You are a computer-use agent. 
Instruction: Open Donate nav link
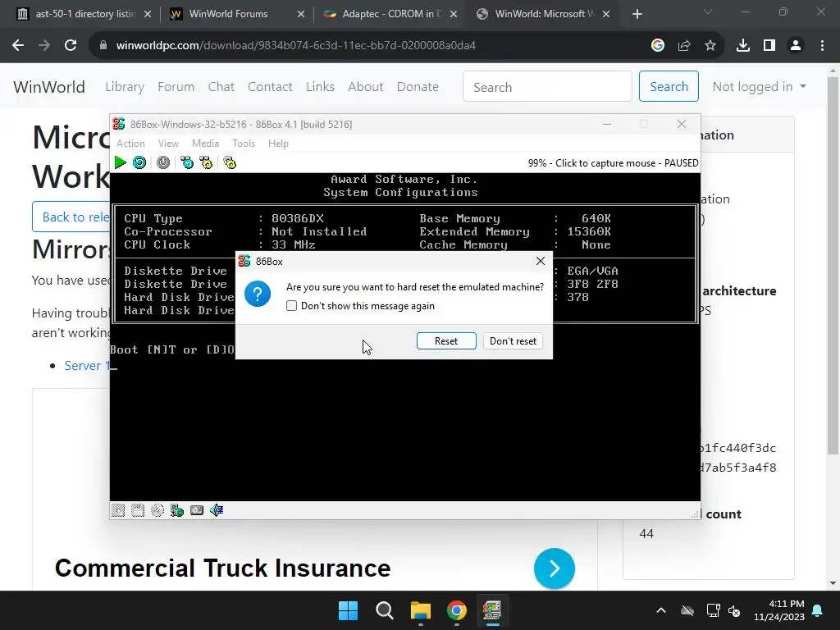point(418,87)
